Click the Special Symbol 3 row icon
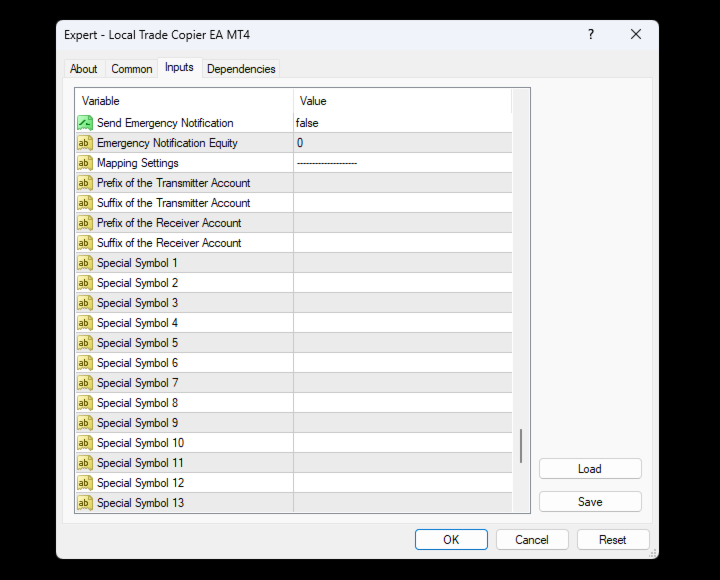The width and height of the screenshot is (720, 580). pos(85,303)
